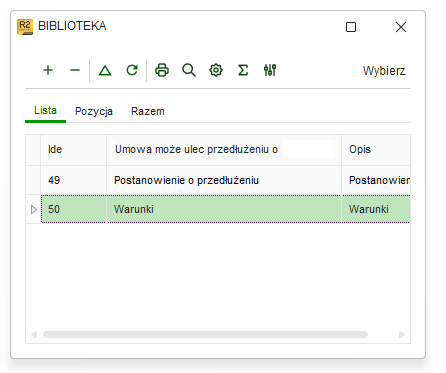Print the list using the printer icon
The image size is (446, 373).
(x=162, y=70)
